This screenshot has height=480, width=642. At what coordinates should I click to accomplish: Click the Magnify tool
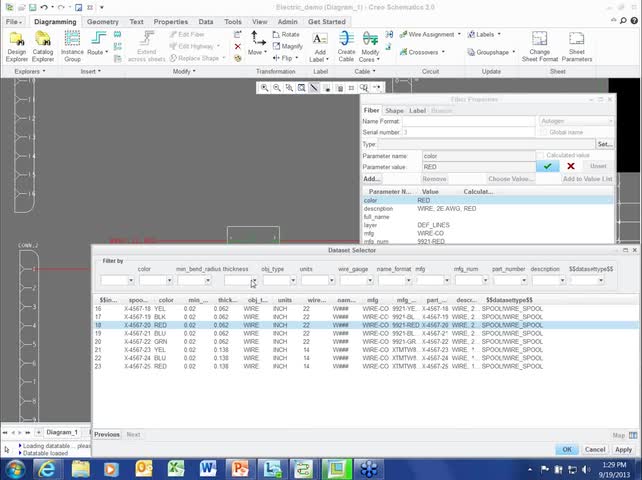point(287,46)
